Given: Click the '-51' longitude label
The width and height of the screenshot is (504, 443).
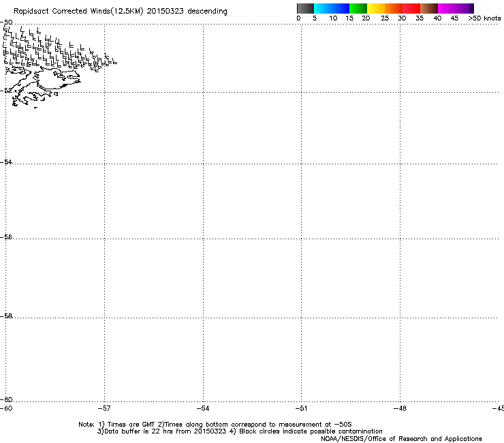Looking at the screenshot, I should point(301,408).
